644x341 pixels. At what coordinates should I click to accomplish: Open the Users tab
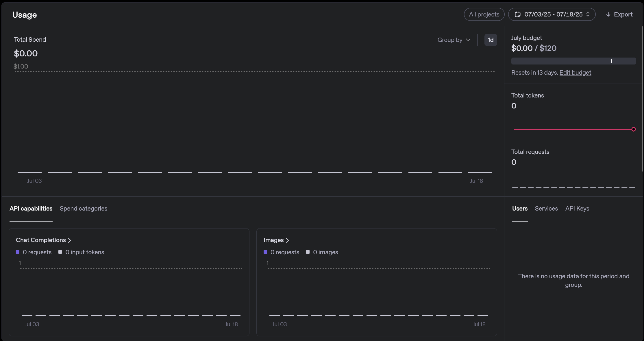[520, 209]
